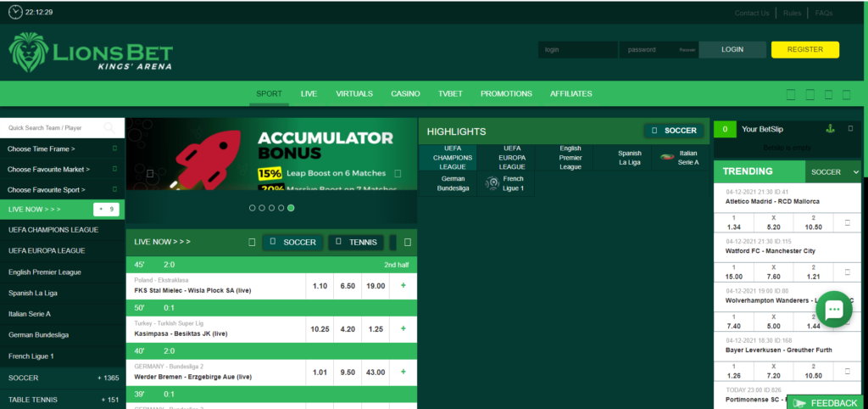Screen dimensions: 868x409
Task: Expand LIVE NOW sidebar section
Action: [63, 210]
